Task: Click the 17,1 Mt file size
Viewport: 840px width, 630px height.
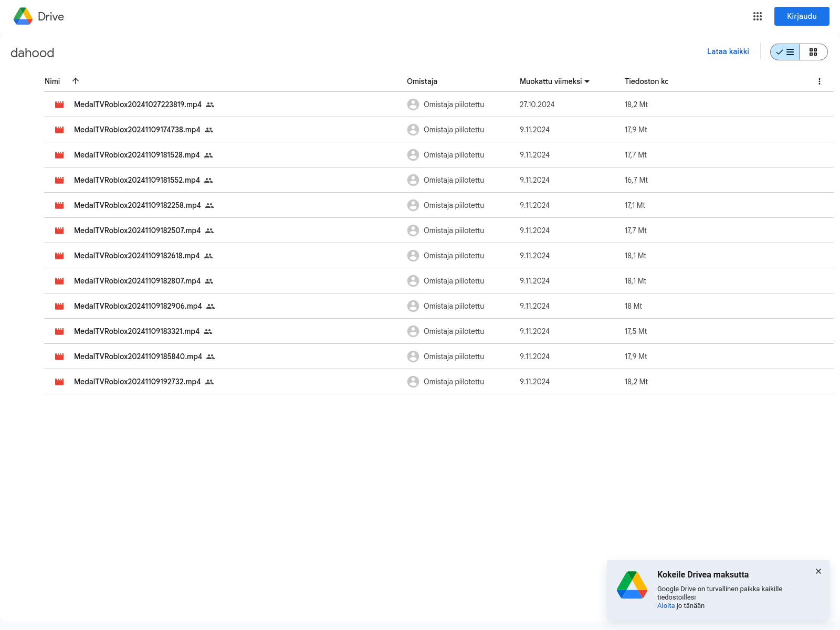Action: [635, 205]
